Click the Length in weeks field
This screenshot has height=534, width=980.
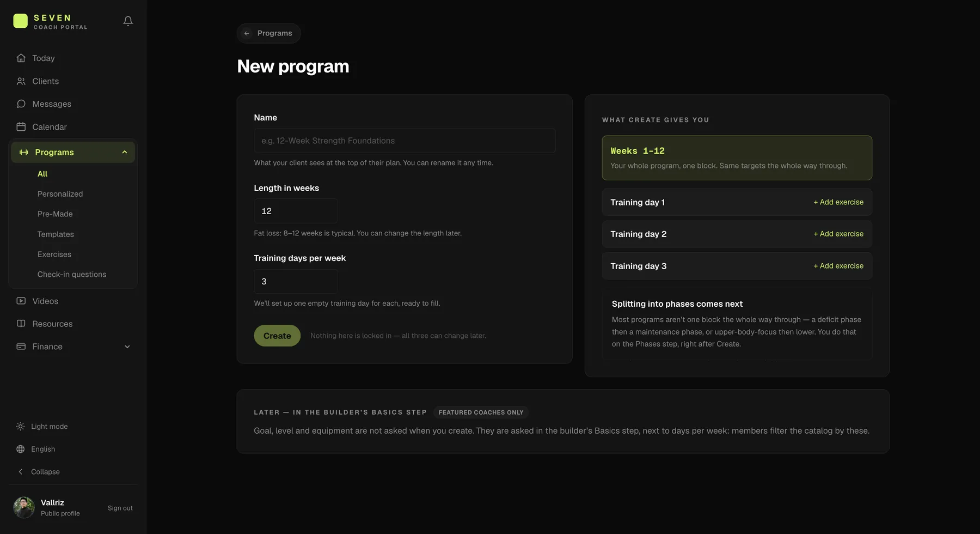tap(296, 211)
